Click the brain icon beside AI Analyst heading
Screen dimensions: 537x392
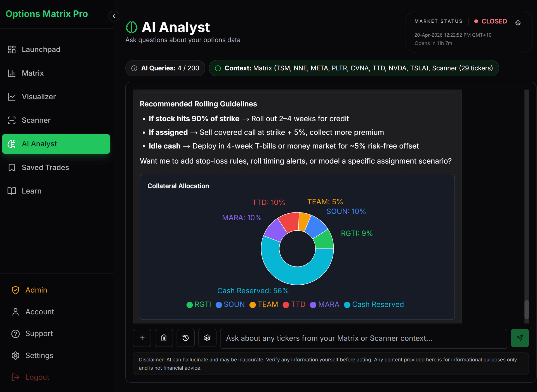click(131, 27)
